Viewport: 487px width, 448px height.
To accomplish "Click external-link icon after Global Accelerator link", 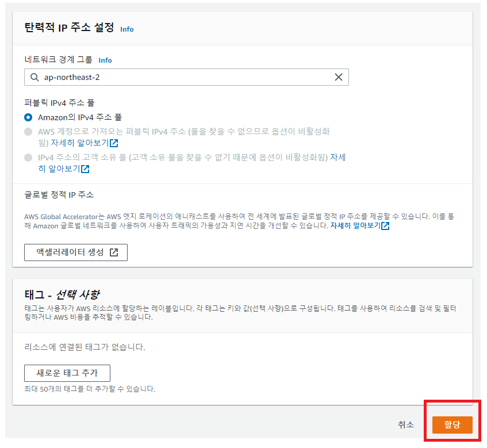I will 385,225.
